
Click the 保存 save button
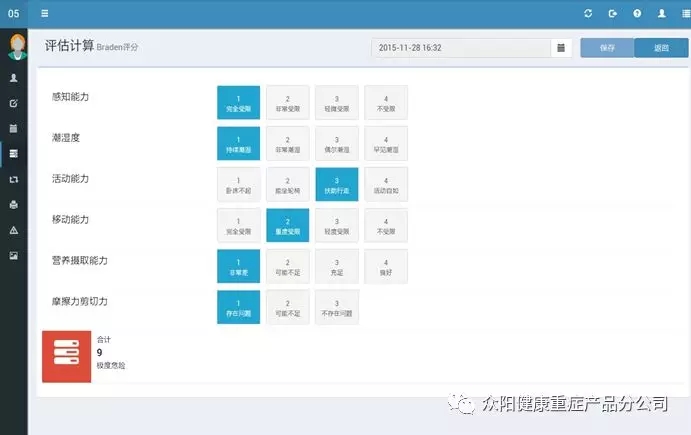tap(606, 47)
